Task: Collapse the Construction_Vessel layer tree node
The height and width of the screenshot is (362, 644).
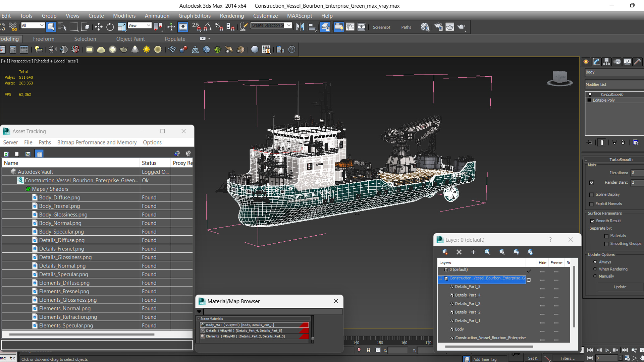Action: 440,278
